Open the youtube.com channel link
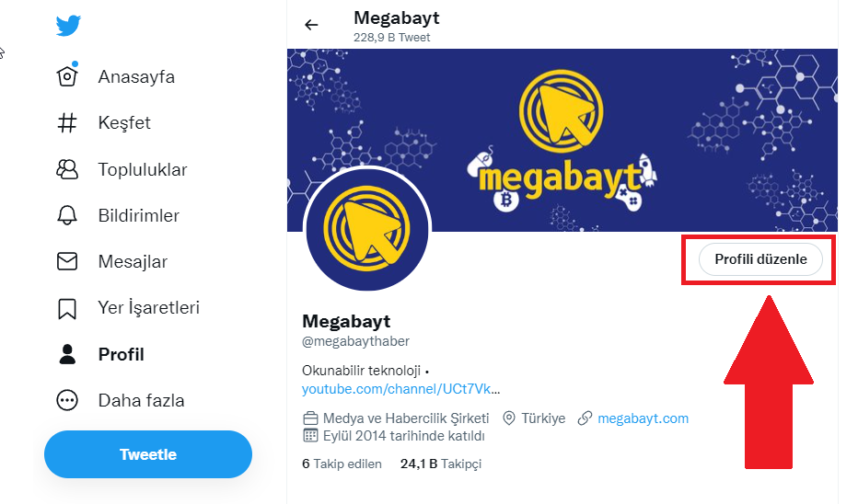Viewport: 858px width, 504px height. pos(401,389)
